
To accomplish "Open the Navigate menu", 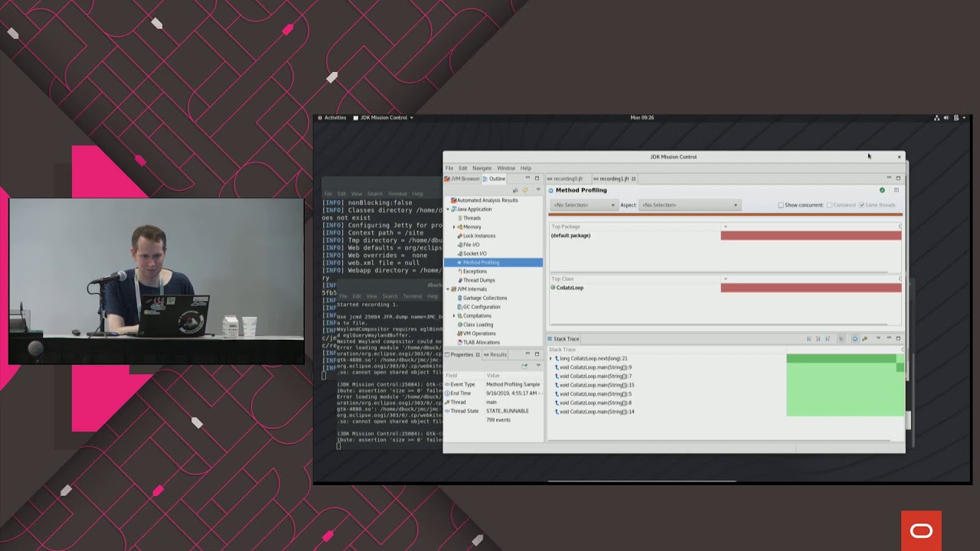I will [x=482, y=168].
